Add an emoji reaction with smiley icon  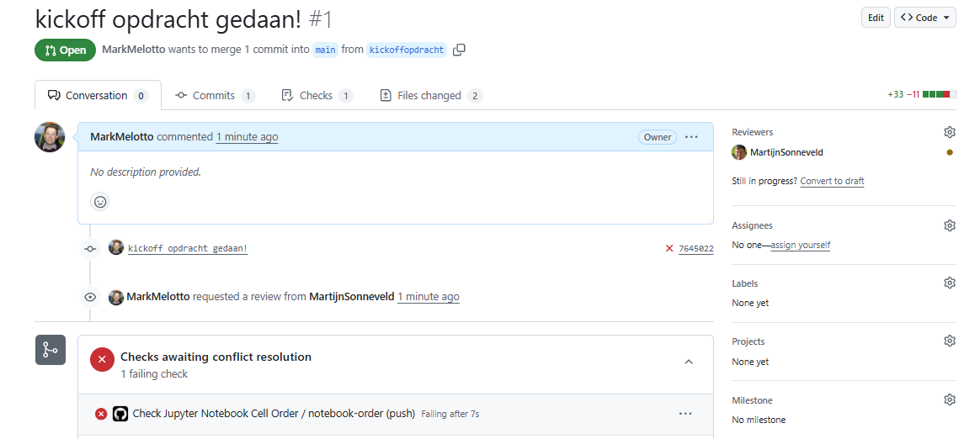100,202
